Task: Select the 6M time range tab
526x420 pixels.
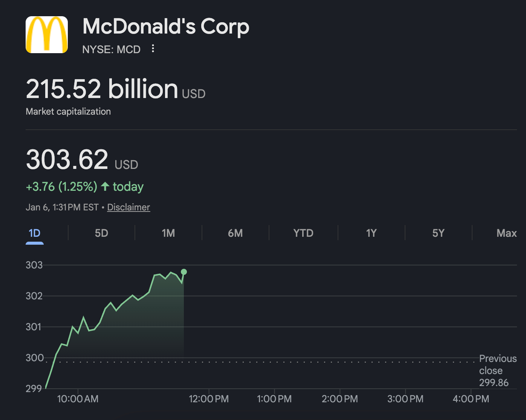Action: click(235, 233)
